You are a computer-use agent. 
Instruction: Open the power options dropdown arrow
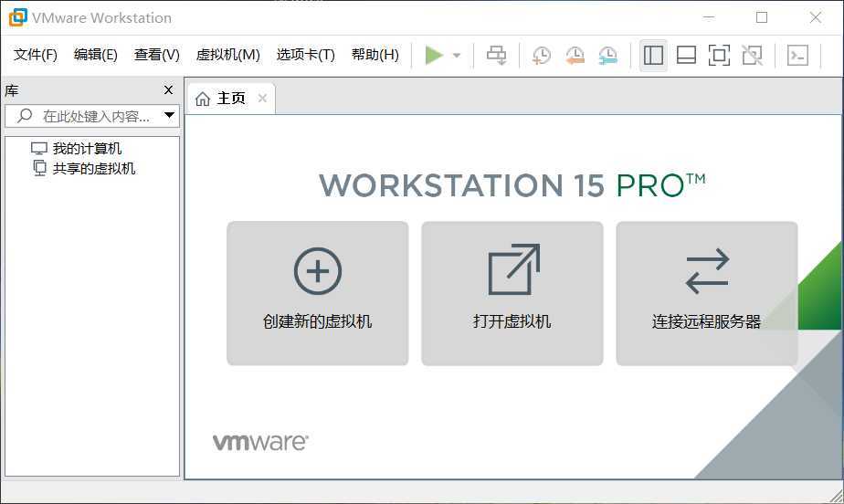[457, 56]
